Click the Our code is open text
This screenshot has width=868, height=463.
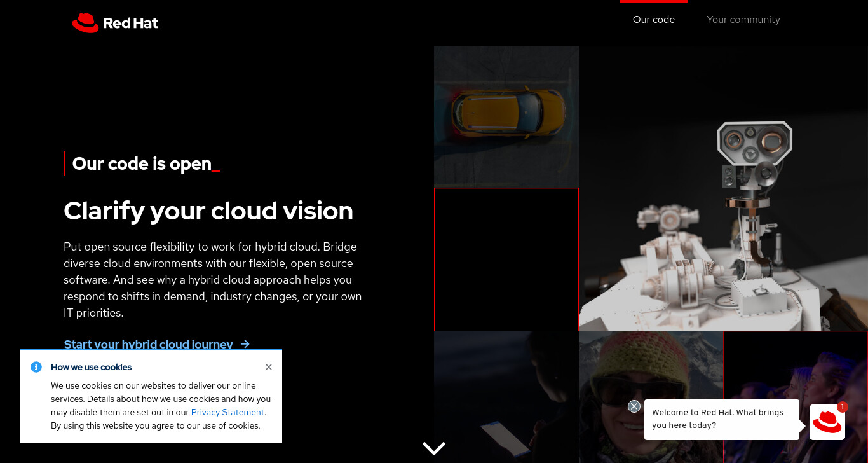tap(142, 163)
